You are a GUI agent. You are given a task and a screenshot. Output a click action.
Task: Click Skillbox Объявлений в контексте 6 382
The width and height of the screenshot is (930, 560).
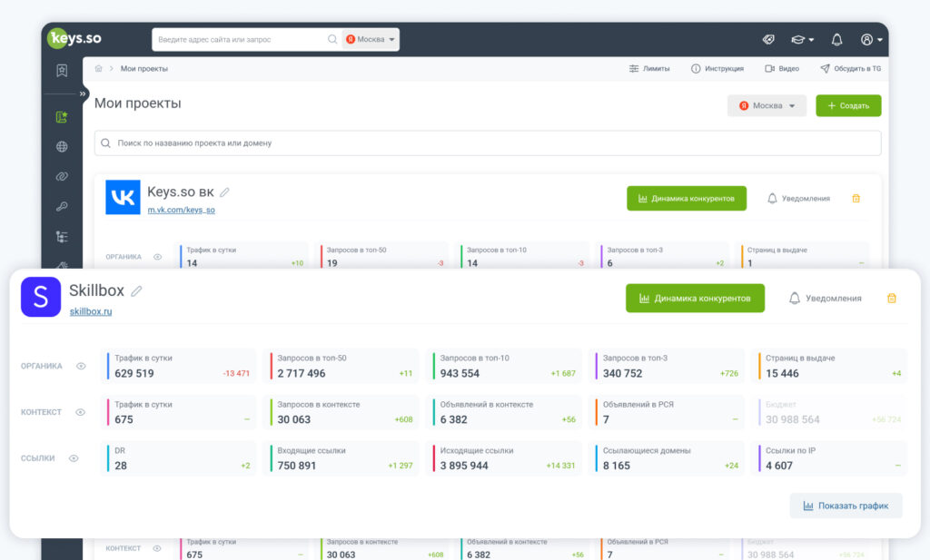[x=454, y=419]
